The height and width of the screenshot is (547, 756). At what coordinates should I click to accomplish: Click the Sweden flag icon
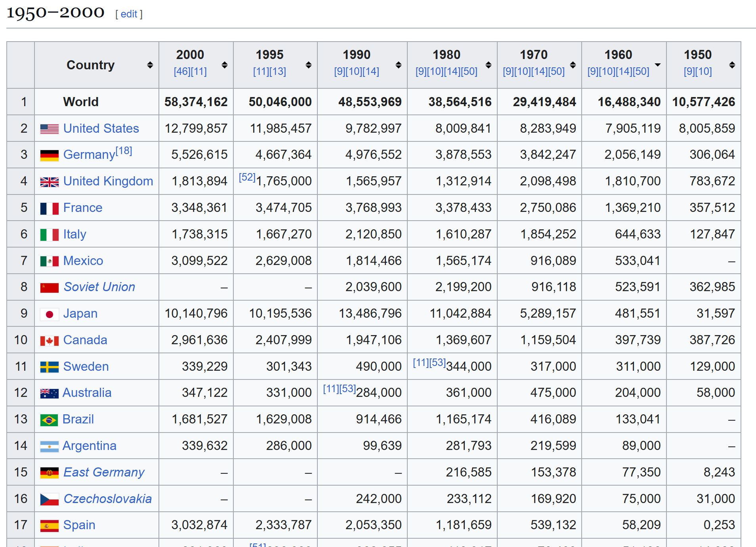tap(49, 367)
